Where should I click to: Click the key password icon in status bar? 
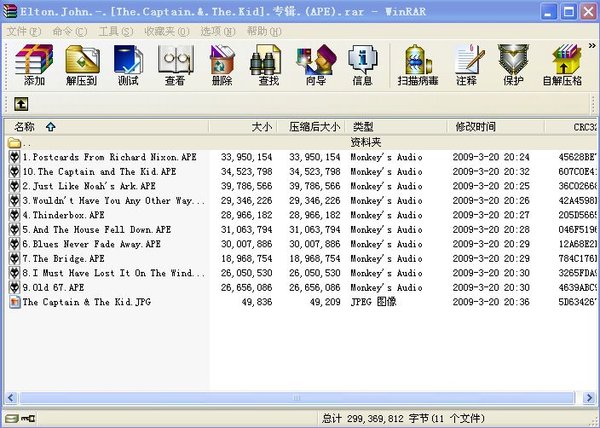coord(28,418)
